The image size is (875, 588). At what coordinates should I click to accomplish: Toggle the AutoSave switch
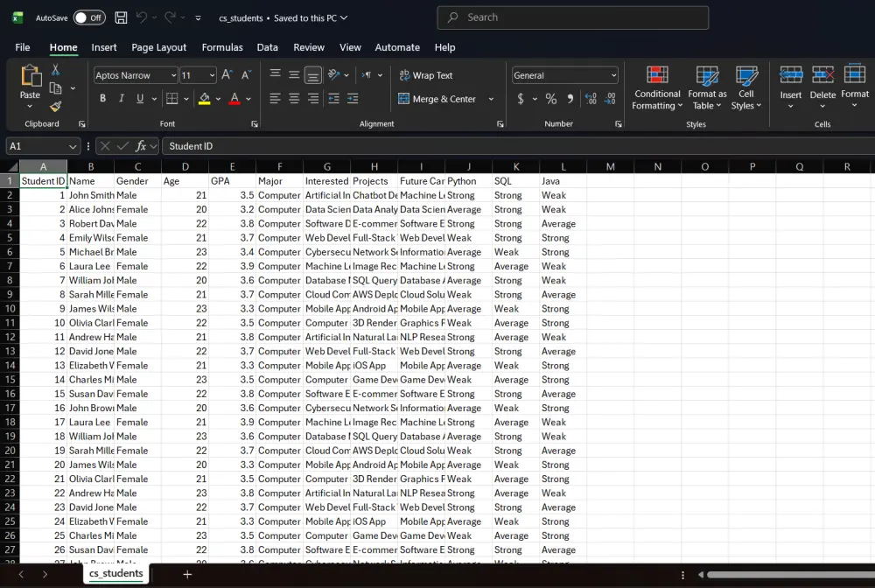[89, 17]
